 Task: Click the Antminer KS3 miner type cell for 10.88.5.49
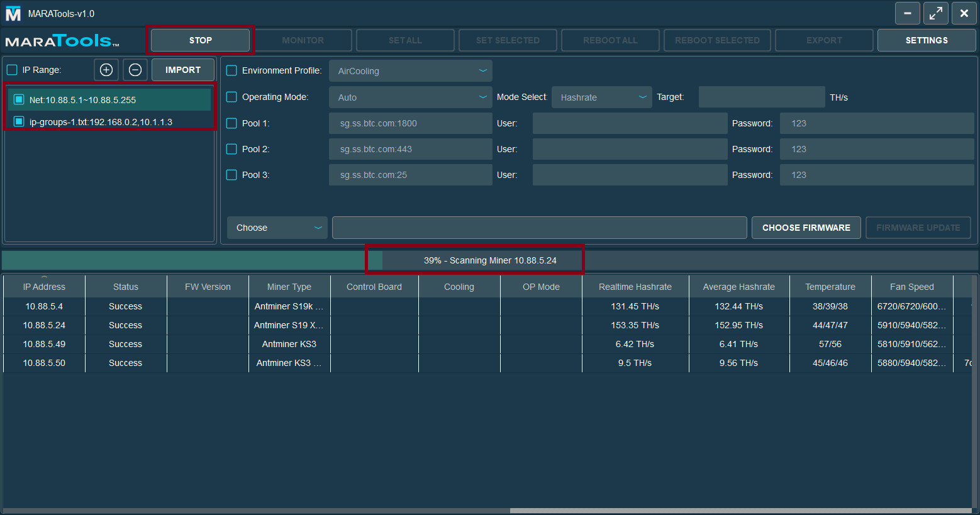pyautogui.click(x=289, y=344)
